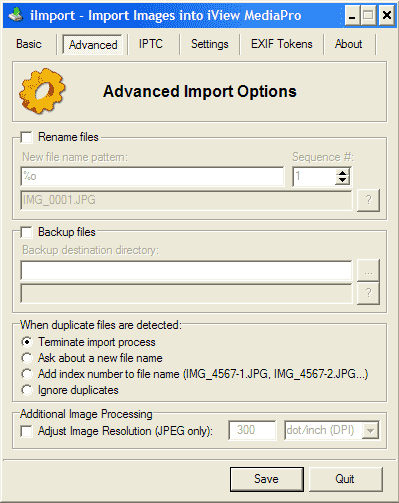
Task: Click the Quit button
Action: pos(345,479)
